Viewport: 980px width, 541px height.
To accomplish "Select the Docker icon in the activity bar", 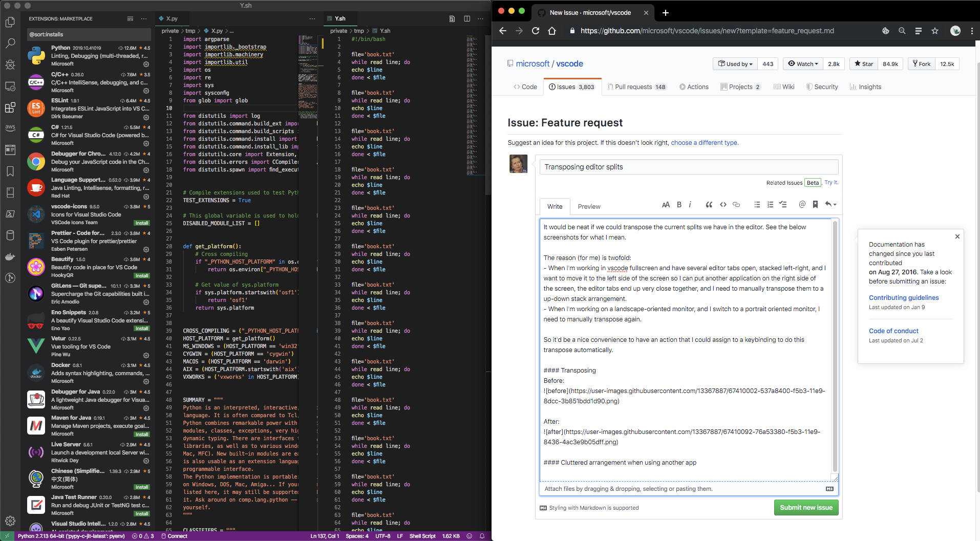I will (x=10, y=256).
